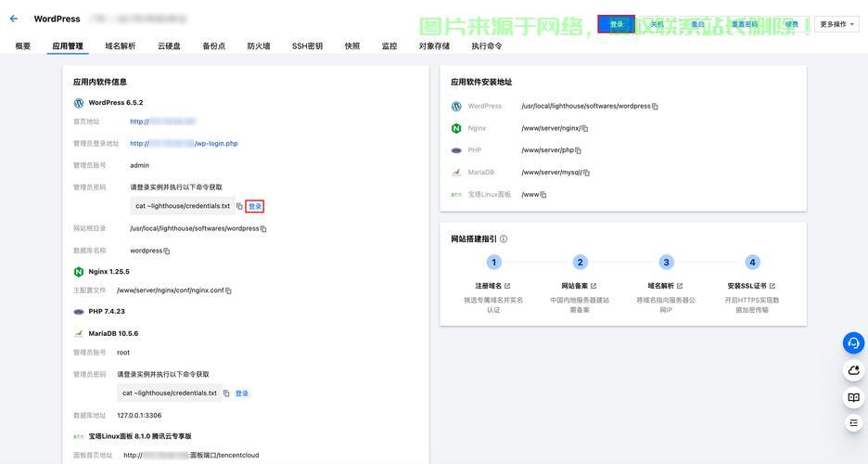Screen dimensions: 868x464
Task: Click the WordPress logo beside WordPress 6.5.2
Action: 79,103
